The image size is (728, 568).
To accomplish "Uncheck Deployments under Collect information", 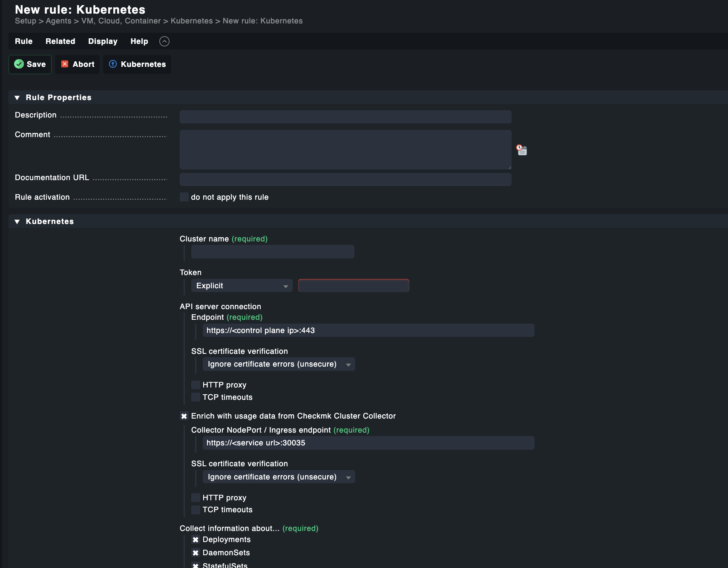I will [x=196, y=539].
